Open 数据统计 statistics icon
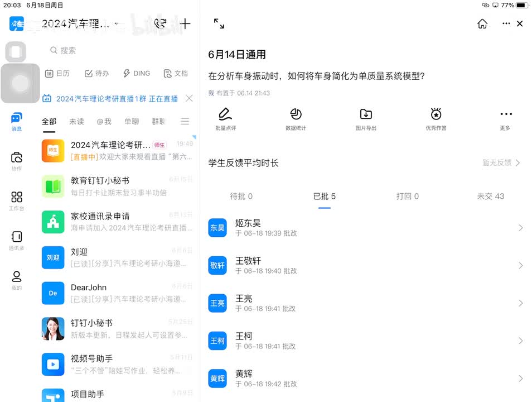The image size is (532, 402). coord(296,119)
